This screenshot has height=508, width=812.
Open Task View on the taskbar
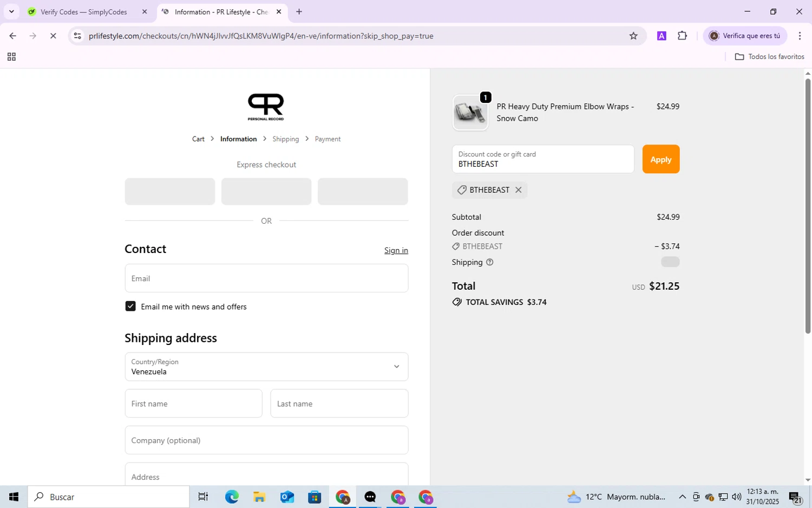tap(203, 497)
